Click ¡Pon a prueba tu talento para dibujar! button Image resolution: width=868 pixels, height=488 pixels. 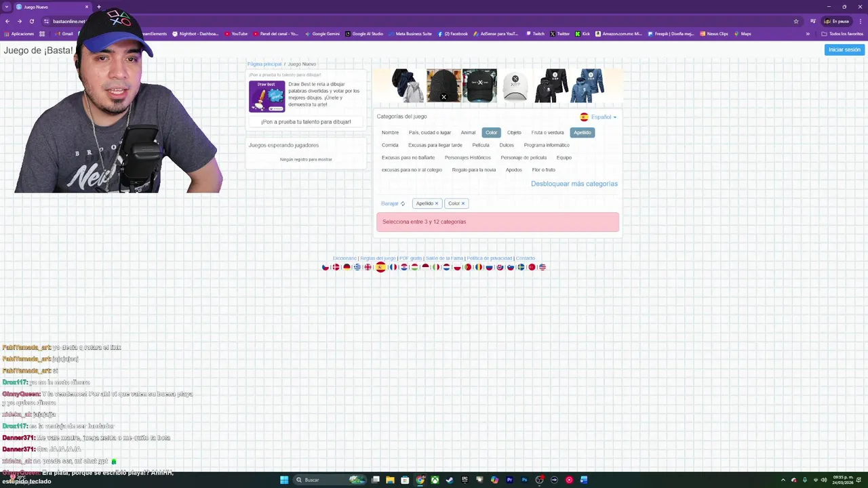point(306,122)
